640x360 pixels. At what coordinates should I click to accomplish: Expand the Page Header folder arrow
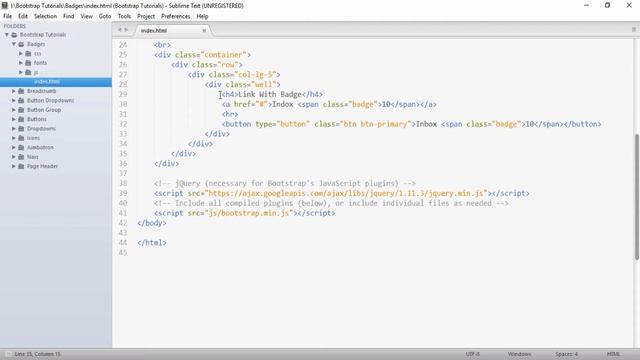point(13,166)
